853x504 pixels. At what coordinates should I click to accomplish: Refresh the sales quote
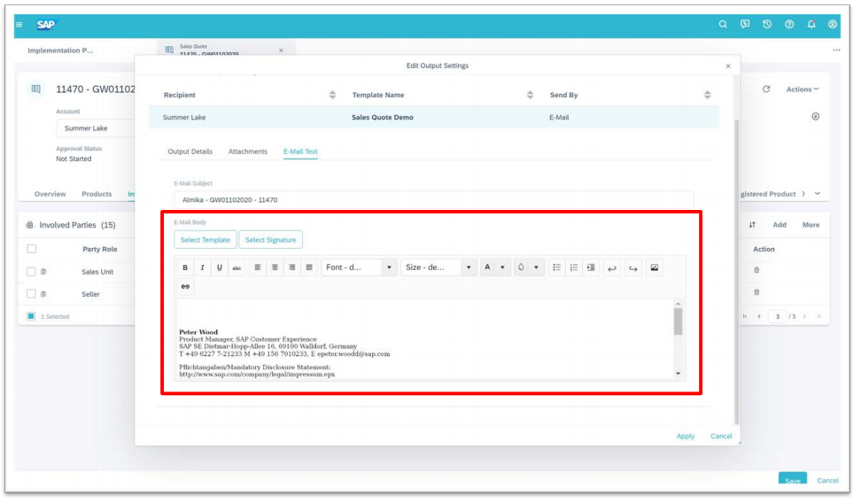pos(766,89)
